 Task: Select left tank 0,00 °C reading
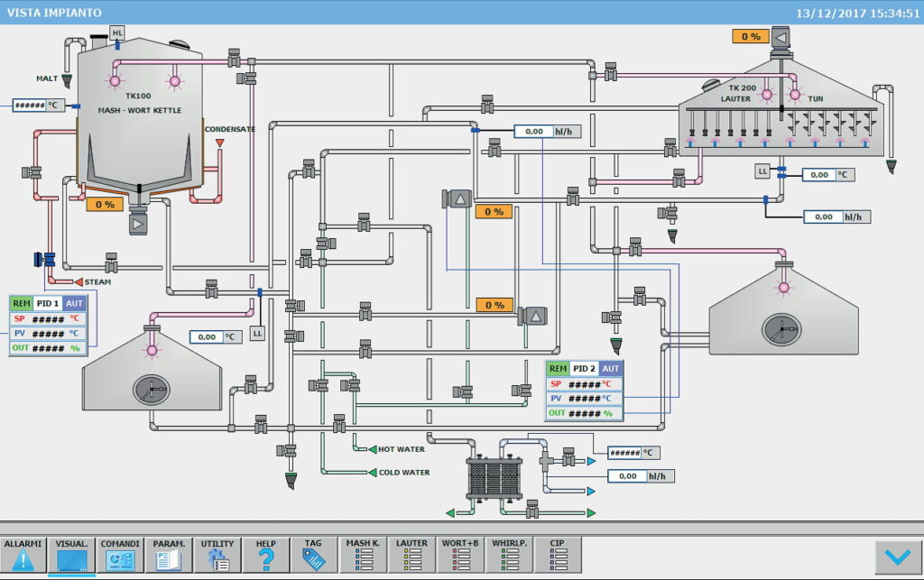(216, 337)
